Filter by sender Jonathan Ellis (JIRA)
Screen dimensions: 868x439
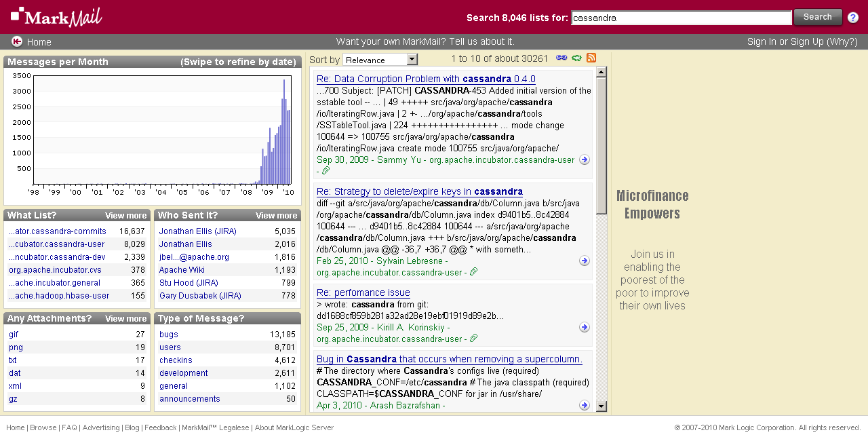(198, 231)
